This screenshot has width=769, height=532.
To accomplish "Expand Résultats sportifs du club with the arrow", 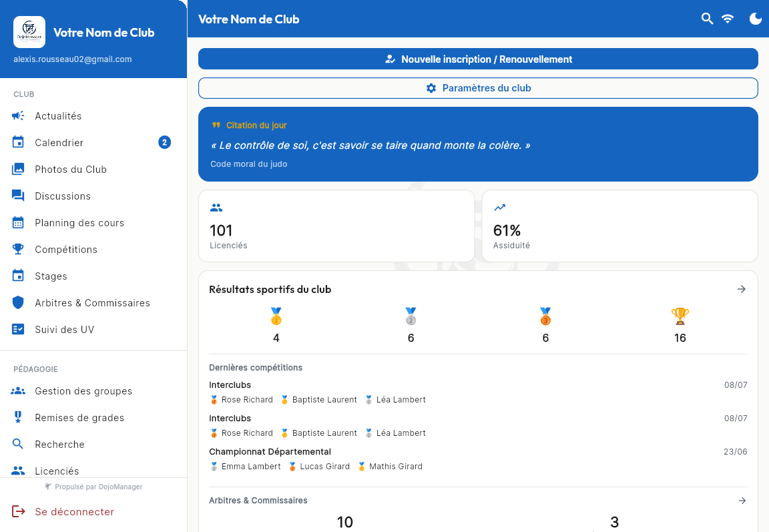I will pyautogui.click(x=742, y=289).
